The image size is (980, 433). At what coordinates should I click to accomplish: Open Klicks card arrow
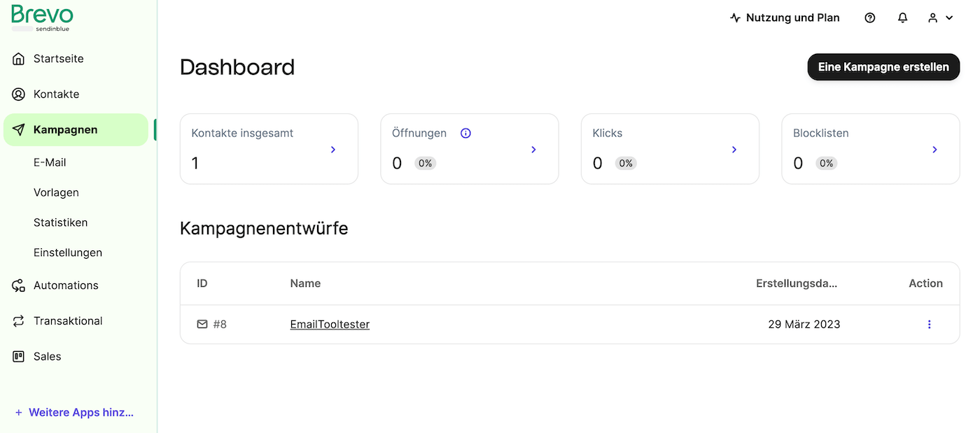pyautogui.click(x=734, y=149)
